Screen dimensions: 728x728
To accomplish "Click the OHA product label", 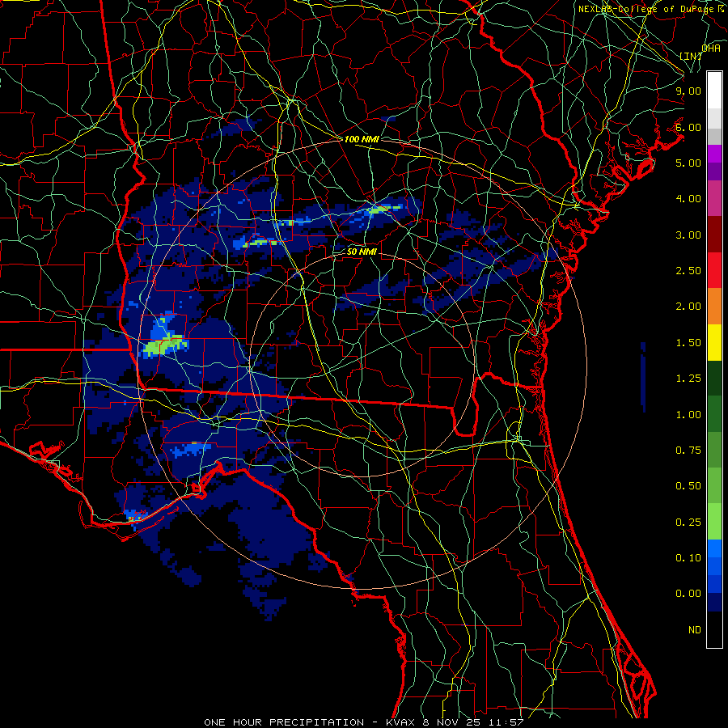I will click(x=711, y=49).
